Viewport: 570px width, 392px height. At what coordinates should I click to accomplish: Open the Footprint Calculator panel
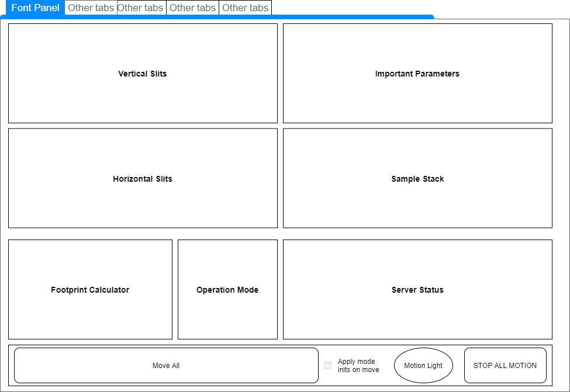90,290
